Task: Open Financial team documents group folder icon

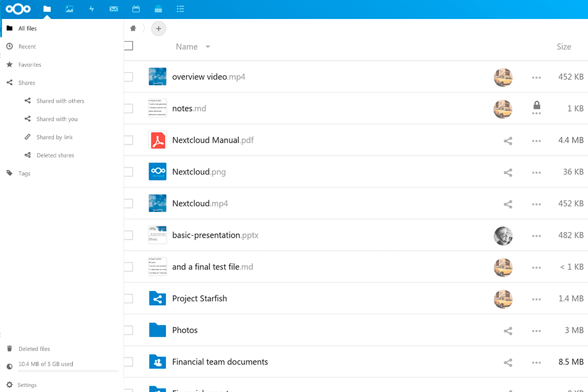Action: pos(157,362)
